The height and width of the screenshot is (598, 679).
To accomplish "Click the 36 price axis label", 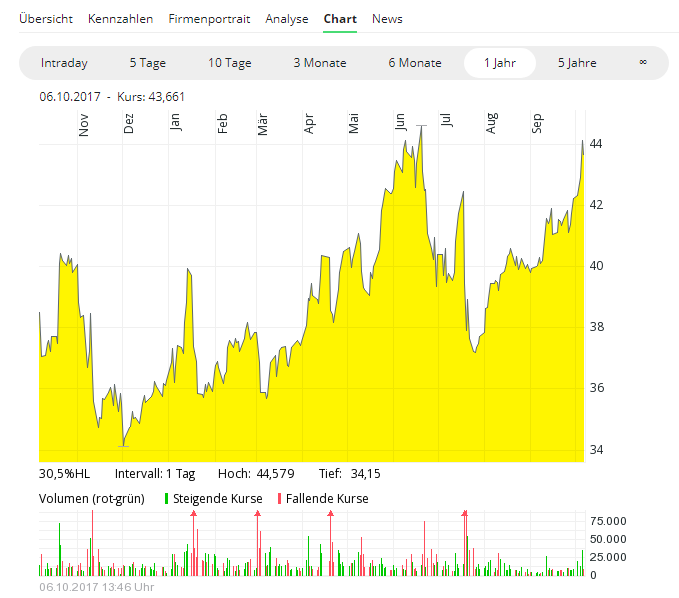I will point(596,388).
